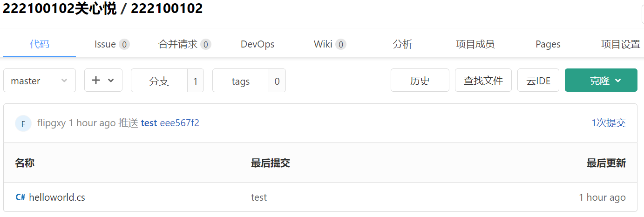The height and width of the screenshot is (217, 644).
Task: Launch the 云IDE button
Action: [x=538, y=81]
